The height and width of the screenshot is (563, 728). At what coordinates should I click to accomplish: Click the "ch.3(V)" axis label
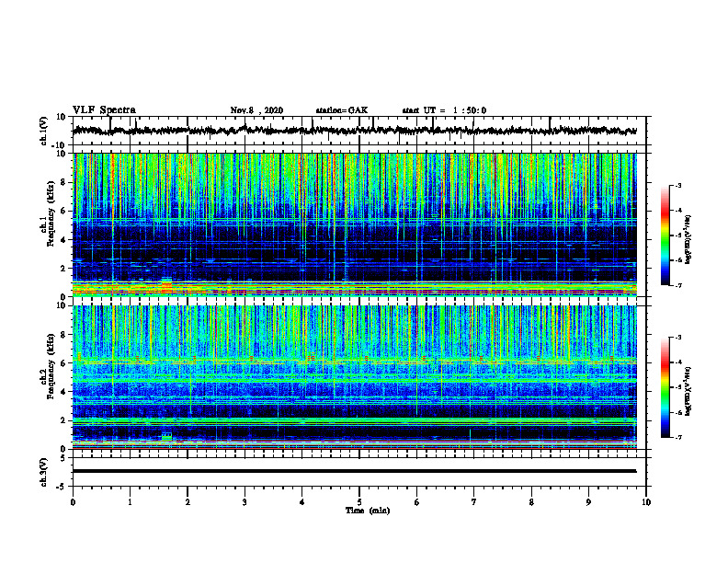tap(44, 472)
